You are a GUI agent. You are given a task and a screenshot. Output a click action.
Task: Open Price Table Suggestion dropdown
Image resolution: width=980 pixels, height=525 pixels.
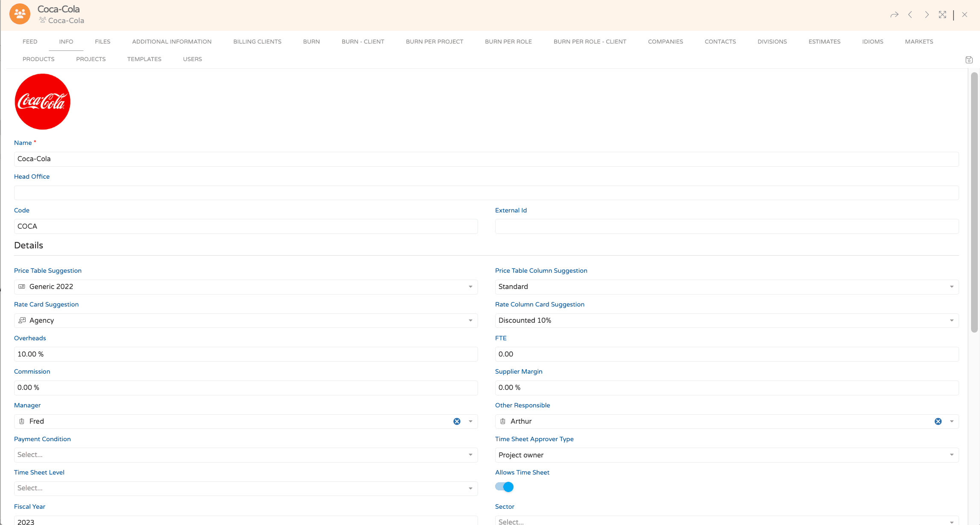point(470,287)
